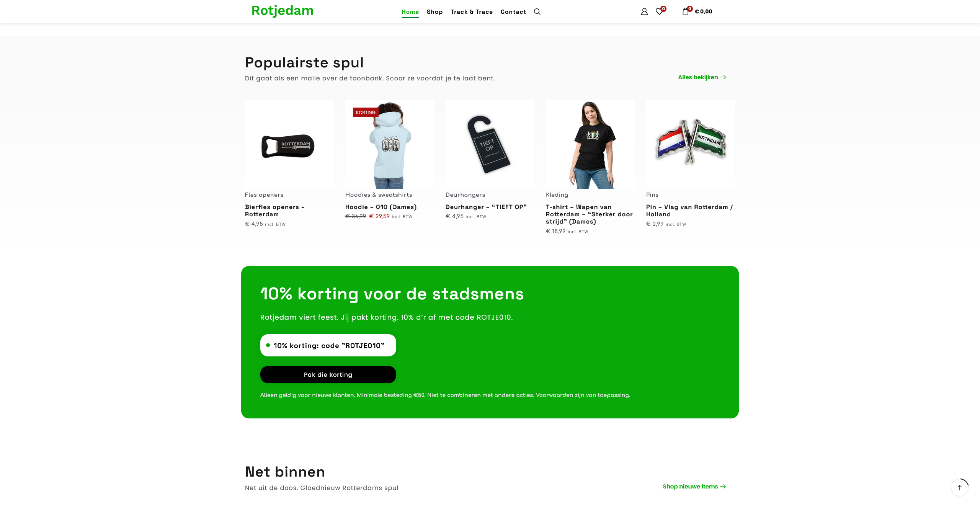Open the shopping bag cart icon
980x508 pixels.
(685, 11)
